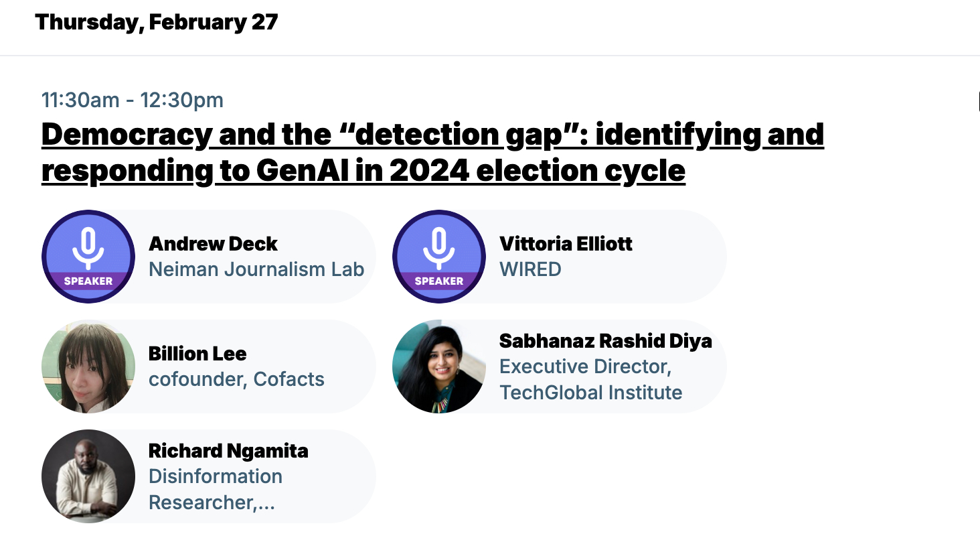Image resolution: width=980 pixels, height=540 pixels.
Task: Click the SPEAKER badge under Andrew Deck's icon
Action: point(88,281)
